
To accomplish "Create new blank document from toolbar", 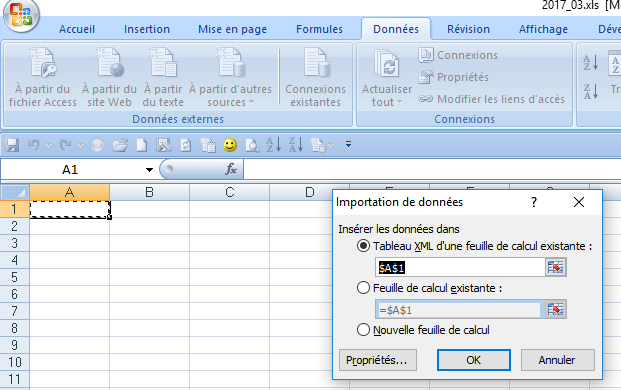I will [x=141, y=145].
